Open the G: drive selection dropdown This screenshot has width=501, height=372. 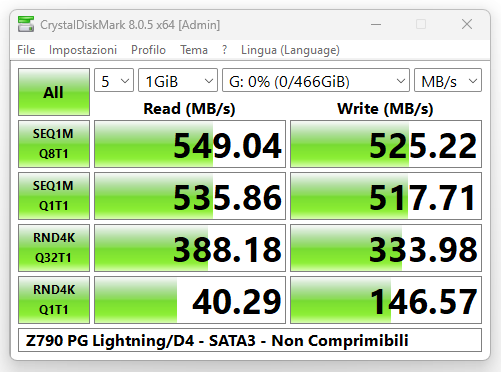pyautogui.click(x=316, y=80)
